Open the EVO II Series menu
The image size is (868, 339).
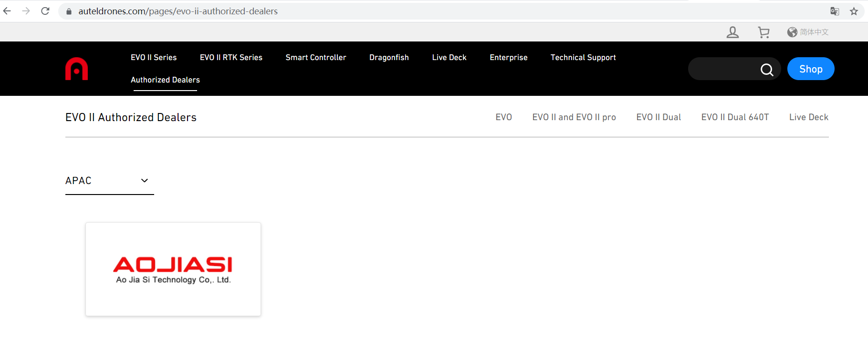pos(154,57)
